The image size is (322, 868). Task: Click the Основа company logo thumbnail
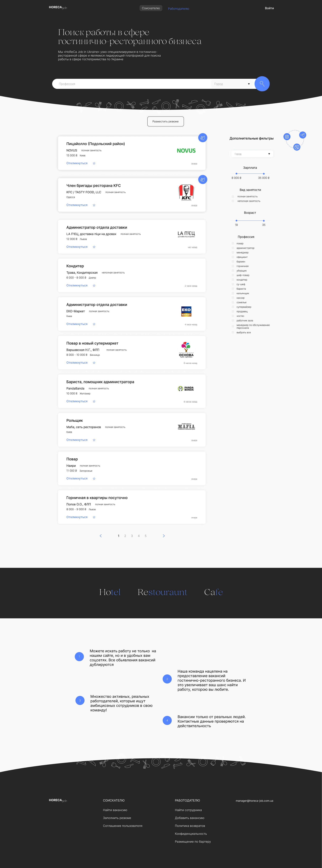click(x=186, y=349)
